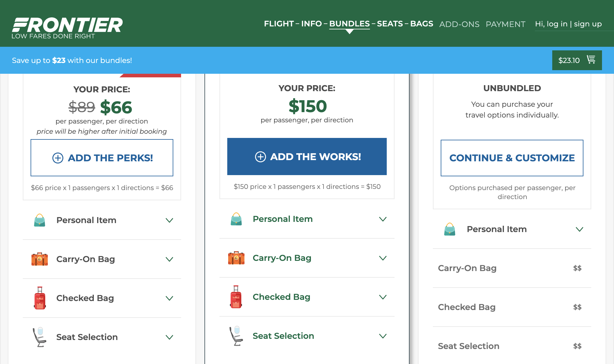The height and width of the screenshot is (364, 614).
Task: Click the handbag icon in Unbundled column
Action: [x=450, y=229]
